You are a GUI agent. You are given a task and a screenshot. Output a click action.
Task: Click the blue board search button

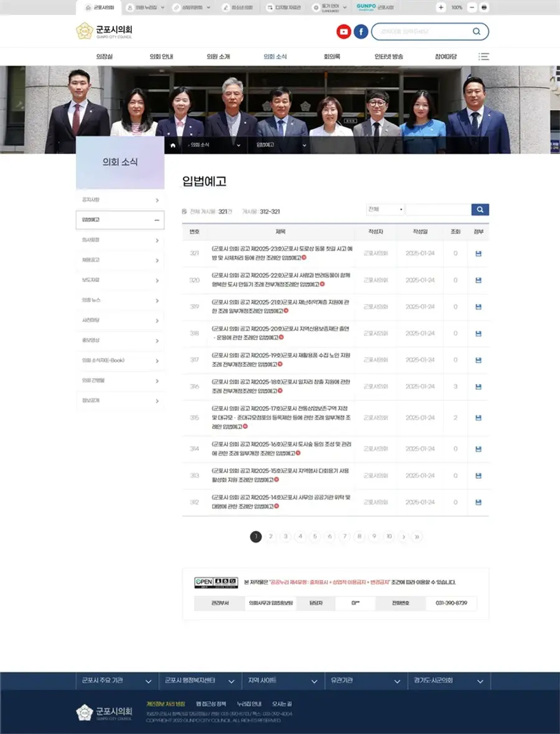pos(480,209)
